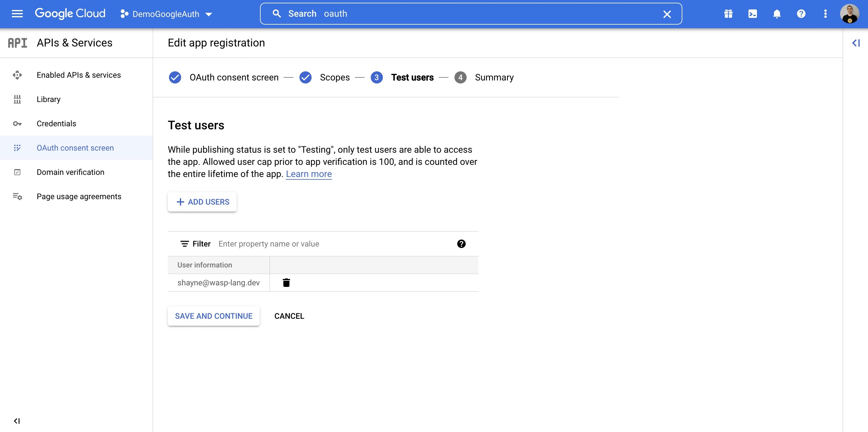The image size is (868, 432).
Task: Click the completed OAuth consent screen checkmark
Action: coord(175,77)
